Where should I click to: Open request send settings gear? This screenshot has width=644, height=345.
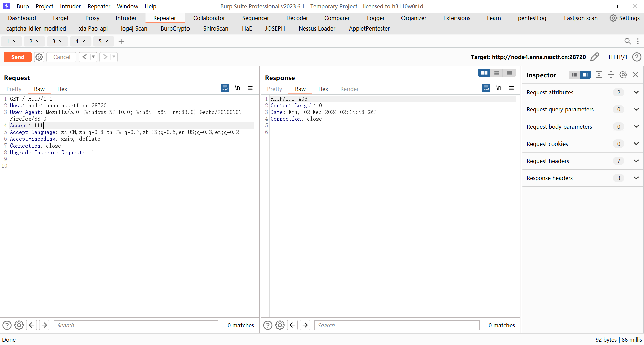click(39, 57)
